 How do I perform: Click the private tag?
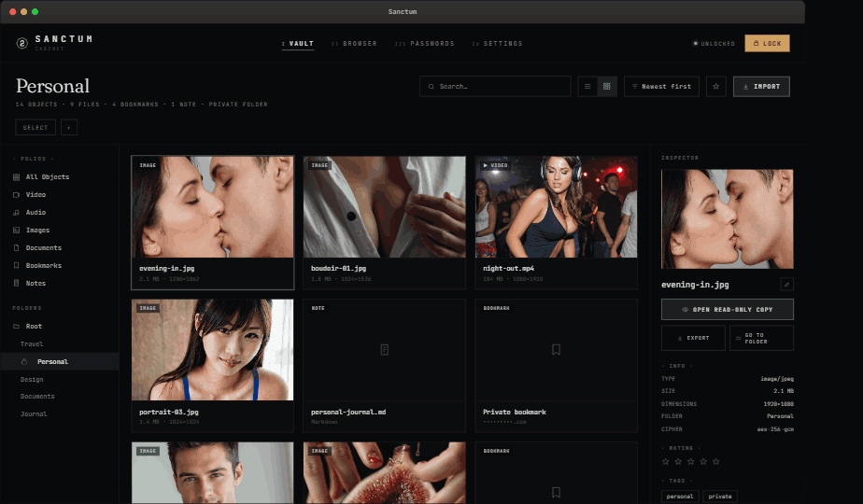(720, 497)
